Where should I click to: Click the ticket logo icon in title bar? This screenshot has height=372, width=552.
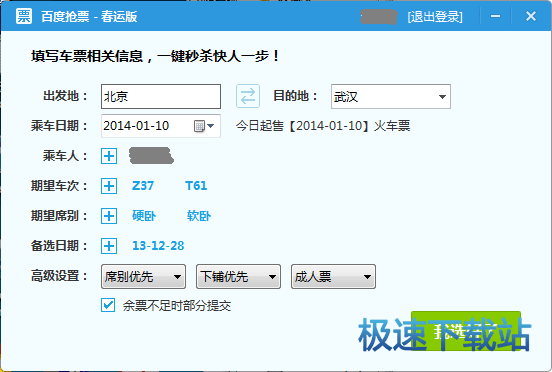click(24, 16)
